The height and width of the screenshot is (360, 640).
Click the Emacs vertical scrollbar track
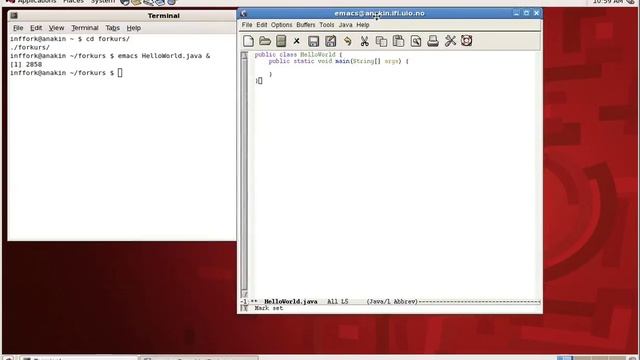244,175
